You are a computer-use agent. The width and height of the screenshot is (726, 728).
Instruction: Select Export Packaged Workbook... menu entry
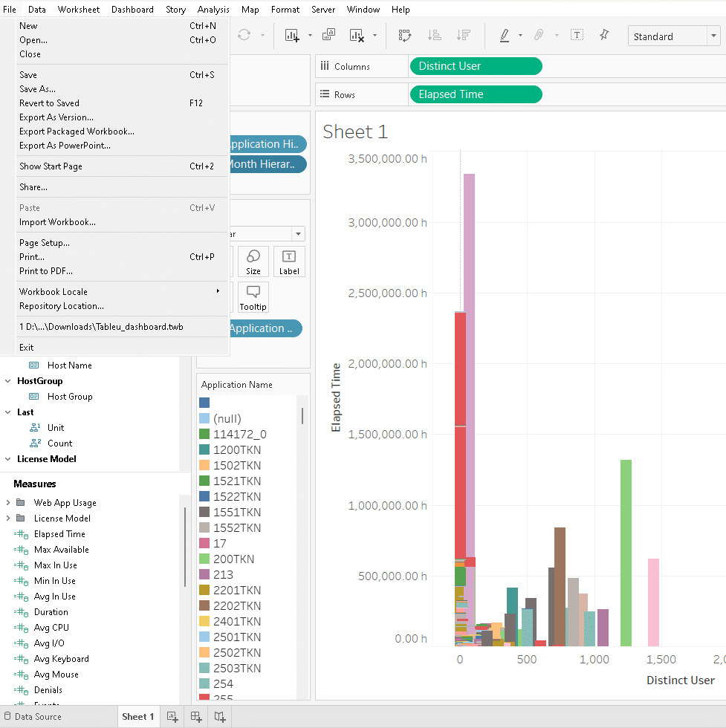[x=123, y=131]
